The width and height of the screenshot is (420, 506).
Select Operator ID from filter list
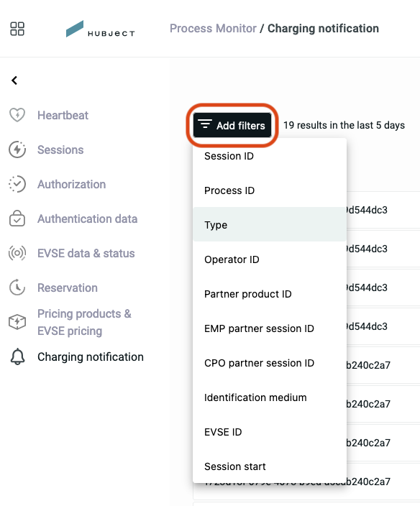tap(270, 259)
